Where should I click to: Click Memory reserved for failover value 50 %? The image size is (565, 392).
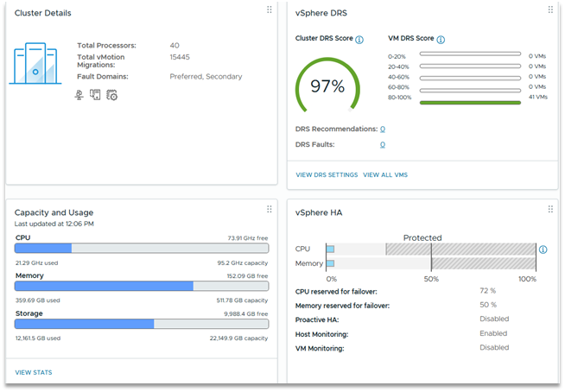click(488, 305)
